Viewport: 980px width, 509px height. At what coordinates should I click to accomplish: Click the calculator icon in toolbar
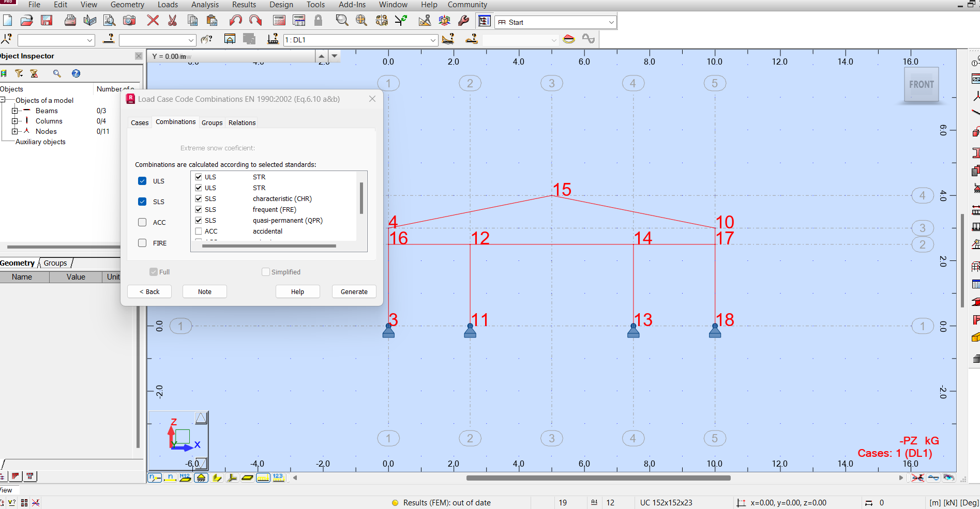click(x=279, y=21)
